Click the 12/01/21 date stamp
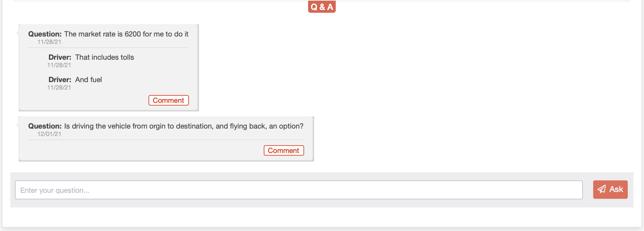The width and height of the screenshot is (644, 231). 49,134
